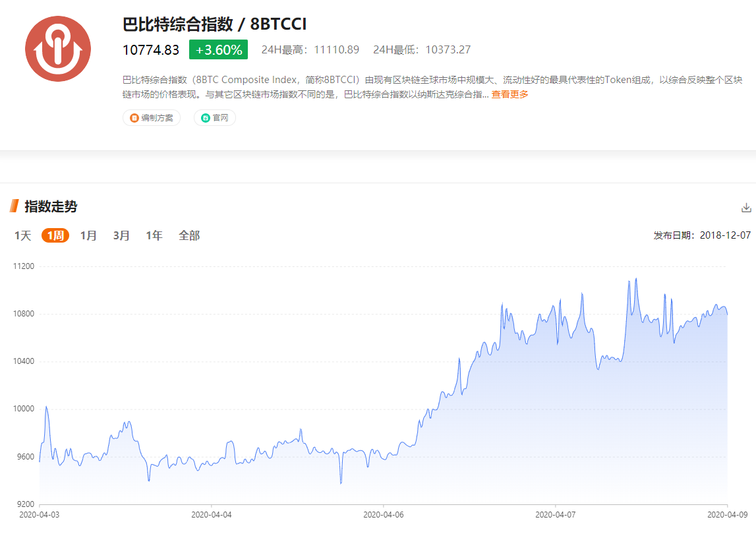Expand description via 查看更多 link
Viewport: 756px width, 534px height.
509,94
